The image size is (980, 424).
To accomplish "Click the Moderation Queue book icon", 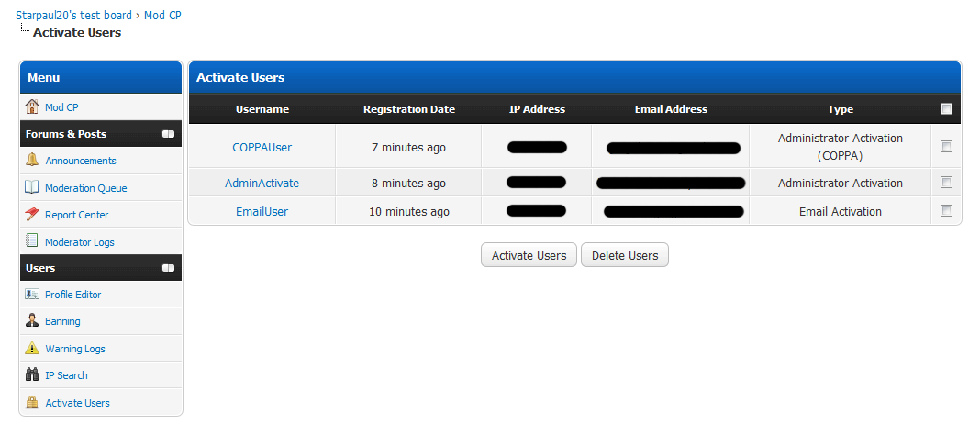I will click(x=32, y=188).
